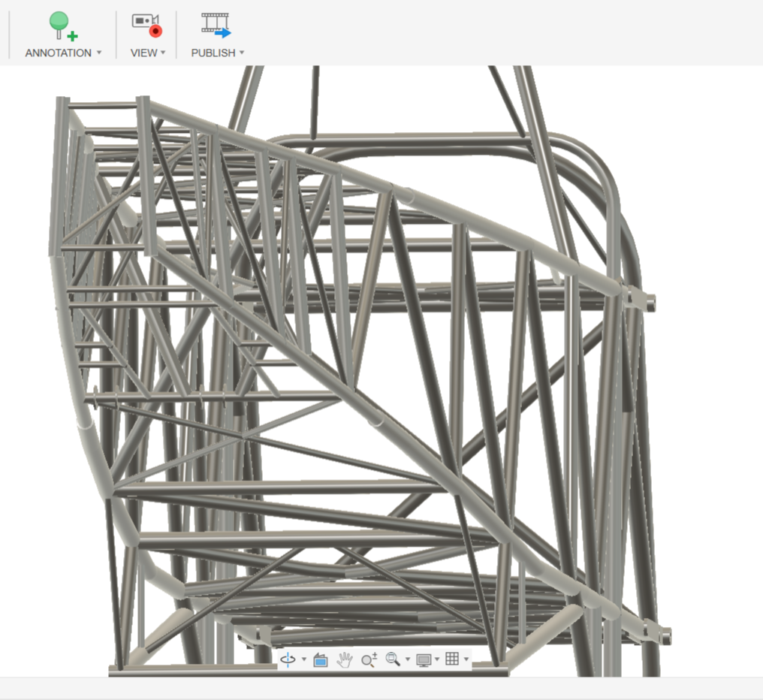The image size is (763, 700).
Task: Expand the Grid and Snaps dropdown arrow
Action: tap(466, 659)
